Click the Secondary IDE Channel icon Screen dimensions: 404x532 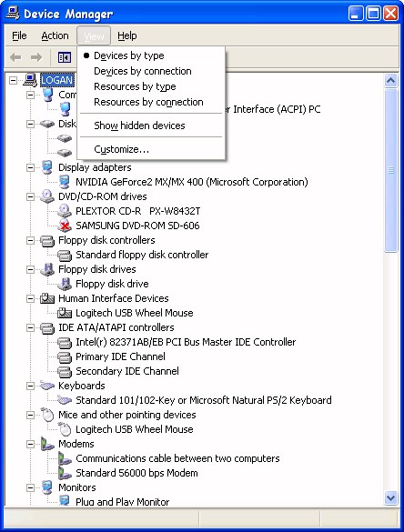pyautogui.click(x=65, y=372)
